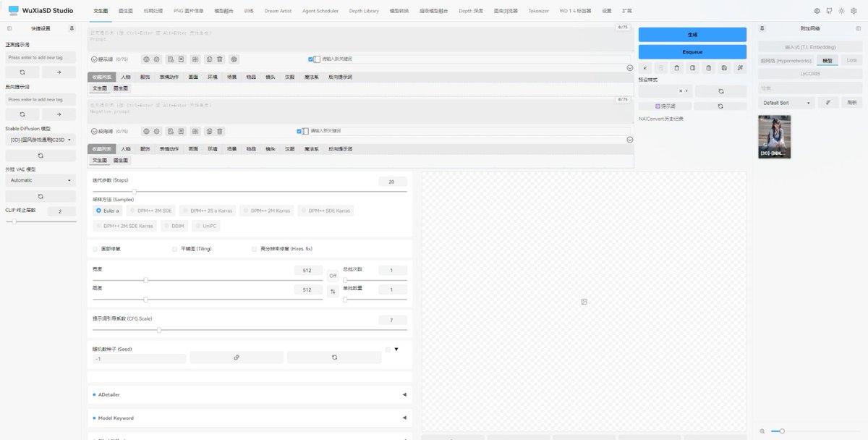The height and width of the screenshot is (440, 868).
Task: Click the apply style magic wand icon
Action: 740,67
